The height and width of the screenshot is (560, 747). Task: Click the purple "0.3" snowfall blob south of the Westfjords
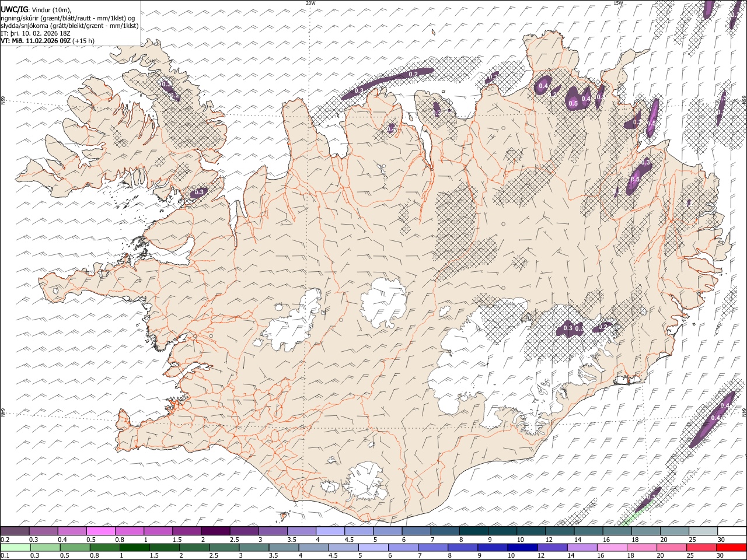(x=199, y=192)
